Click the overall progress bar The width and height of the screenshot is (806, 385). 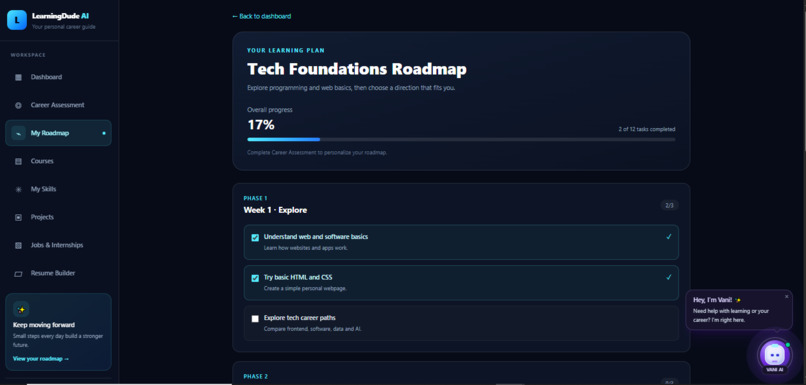tap(461, 139)
